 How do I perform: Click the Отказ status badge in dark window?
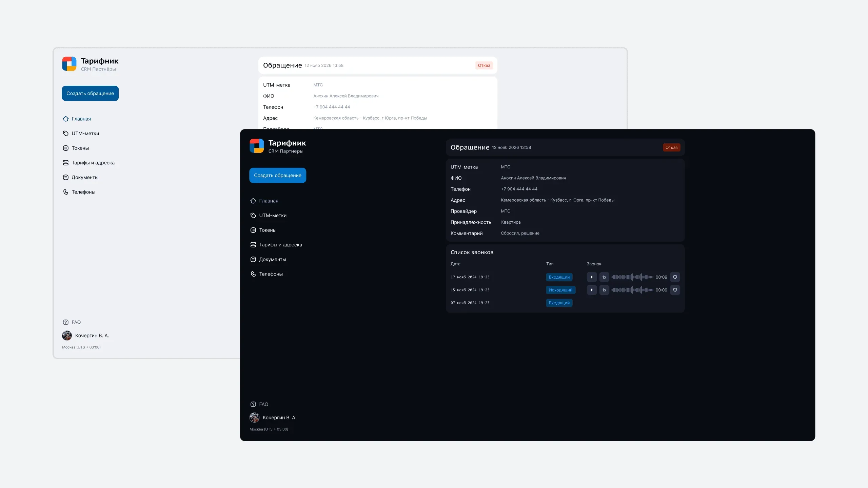click(671, 147)
